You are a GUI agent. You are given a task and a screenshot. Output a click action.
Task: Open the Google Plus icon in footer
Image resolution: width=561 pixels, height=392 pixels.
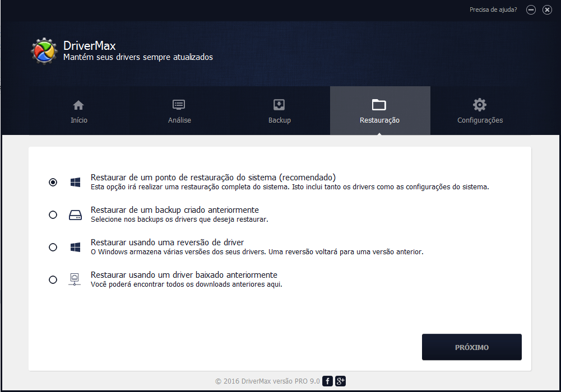point(340,381)
